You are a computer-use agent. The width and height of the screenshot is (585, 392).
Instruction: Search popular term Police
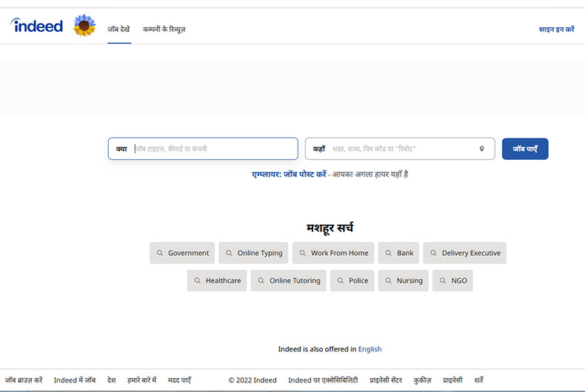(352, 280)
